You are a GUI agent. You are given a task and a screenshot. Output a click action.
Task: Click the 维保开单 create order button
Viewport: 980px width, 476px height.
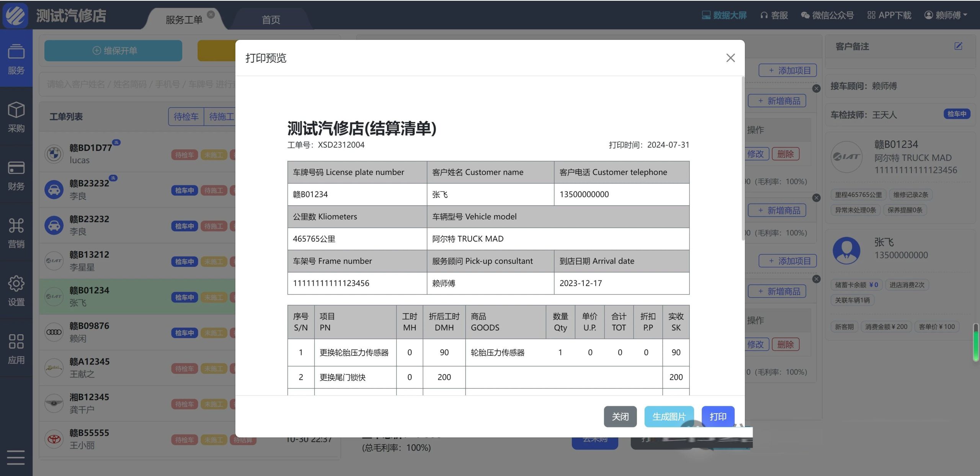(113, 51)
